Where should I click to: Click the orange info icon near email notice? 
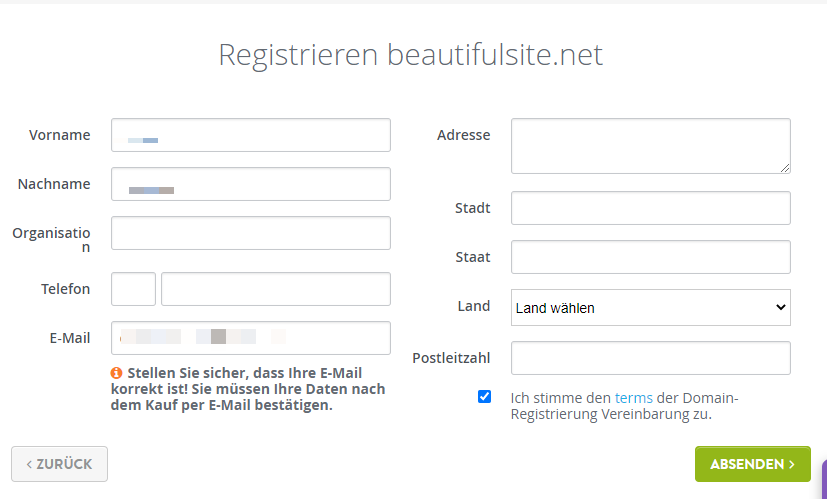(x=116, y=373)
